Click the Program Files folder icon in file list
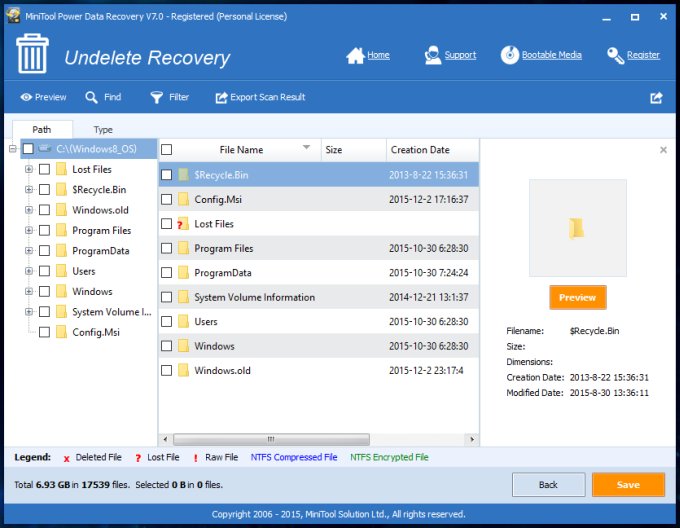 [183, 248]
